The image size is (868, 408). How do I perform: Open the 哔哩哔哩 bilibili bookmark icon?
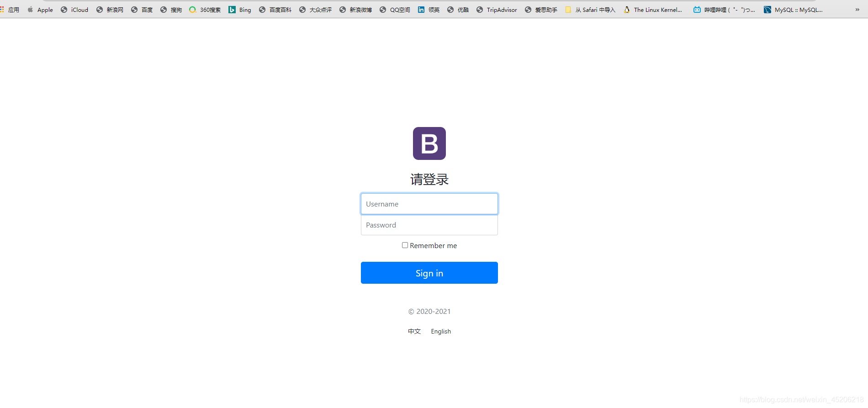tap(697, 10)
